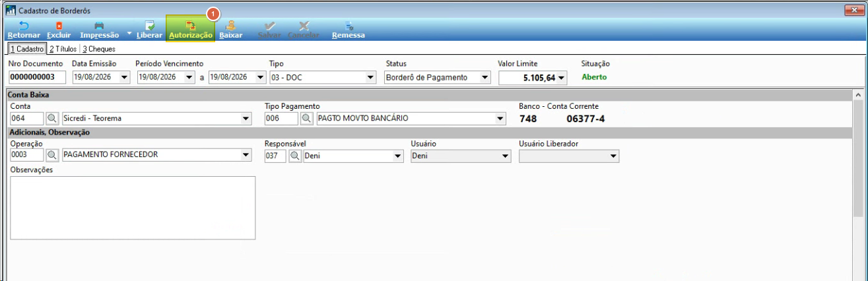Switch to the 1 Cadastro tab
Viewport: 868px width, 281px height.
pyautogui.click(x=26, y=49)
